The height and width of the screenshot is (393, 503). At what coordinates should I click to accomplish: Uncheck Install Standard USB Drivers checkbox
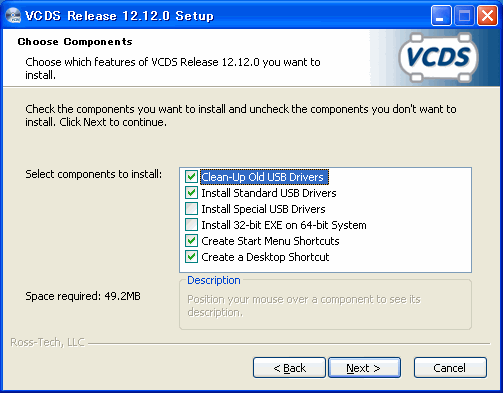click(191, 193)
